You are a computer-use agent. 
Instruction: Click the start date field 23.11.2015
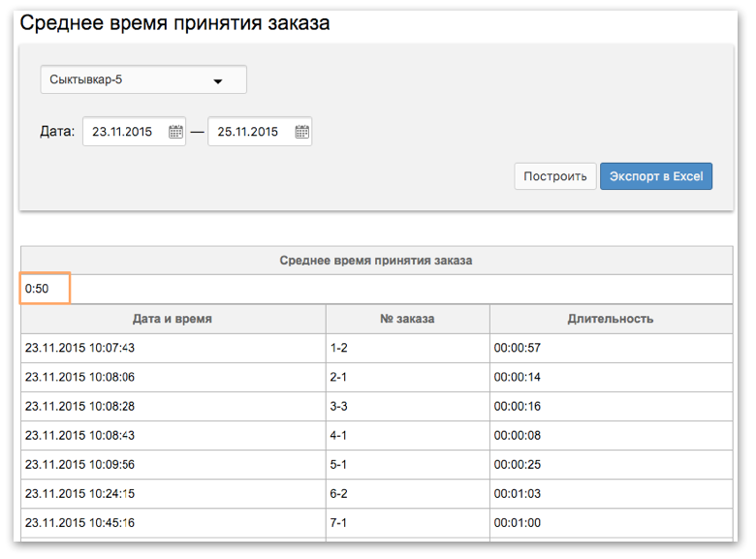[x=134, y=132]
